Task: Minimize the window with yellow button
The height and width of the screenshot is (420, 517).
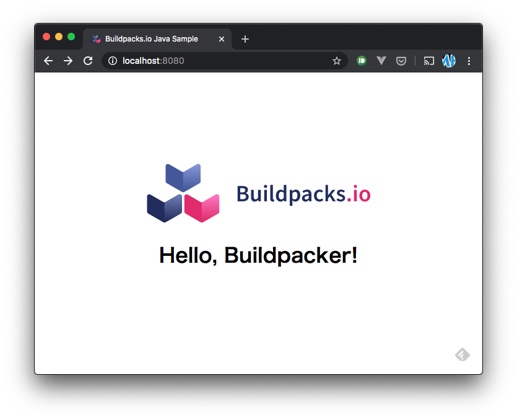Action: coord(59,37)
